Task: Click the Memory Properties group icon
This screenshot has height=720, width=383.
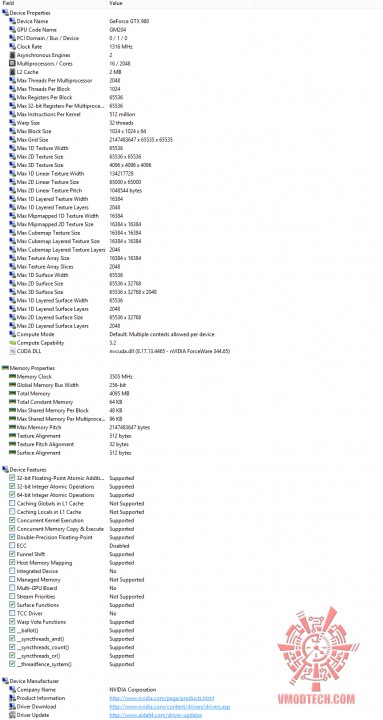Action: 5,368
